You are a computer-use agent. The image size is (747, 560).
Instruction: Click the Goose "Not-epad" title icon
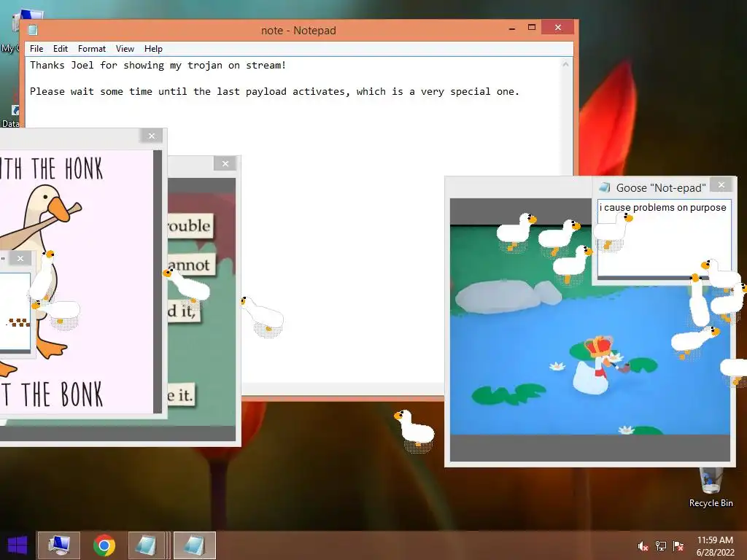(604, 187)
